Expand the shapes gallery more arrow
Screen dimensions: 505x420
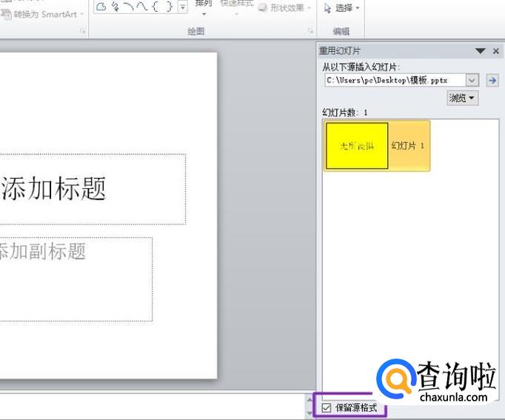tap(183, 7)
